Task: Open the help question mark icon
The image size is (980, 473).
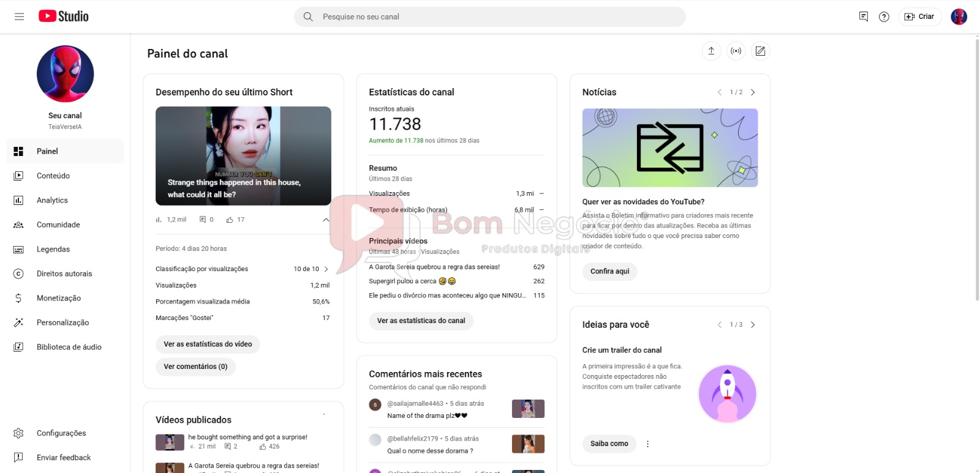Action: tap(884, 17)
